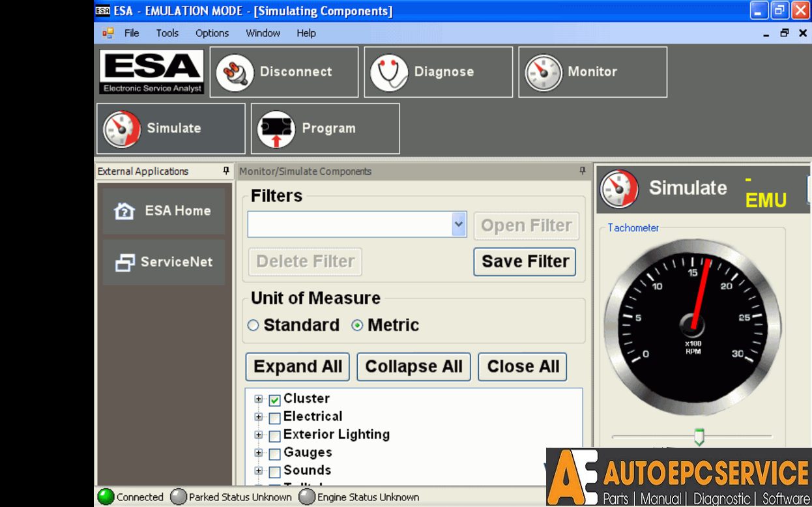This screenshot has width=812, height=507.
Task: Click the Connected status text
Action: [x=140, y=497]
